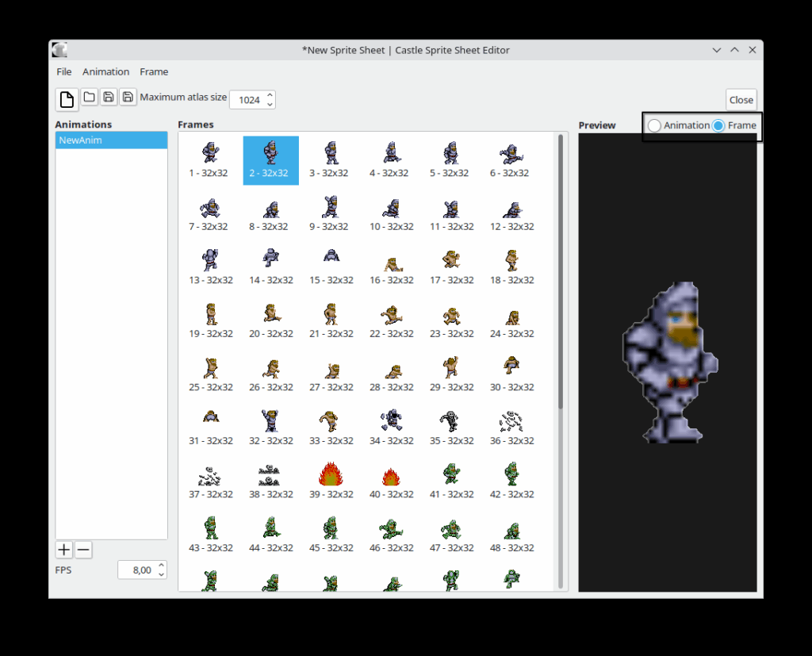The image size is (812, 656).
Task: Click the Open folder icon in toolbar
Action: (90, 98)
